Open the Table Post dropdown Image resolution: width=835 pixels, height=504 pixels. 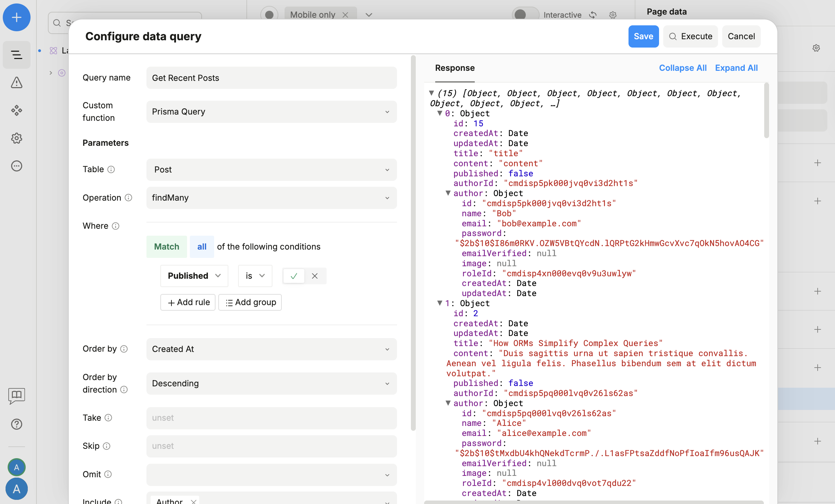[x=271, y=170]
